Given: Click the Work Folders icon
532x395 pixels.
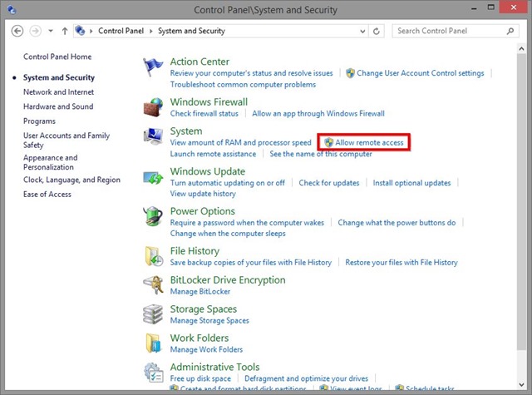Looking at the screenshot, I should (x=153, y=343).
